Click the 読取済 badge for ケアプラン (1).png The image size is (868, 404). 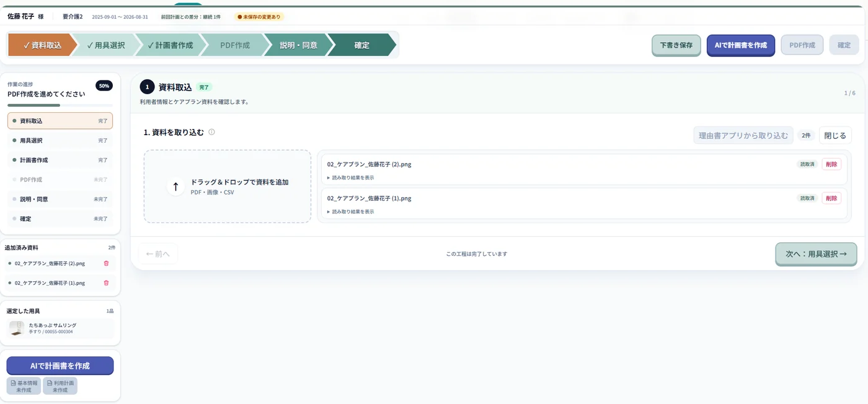coord(807,198)
